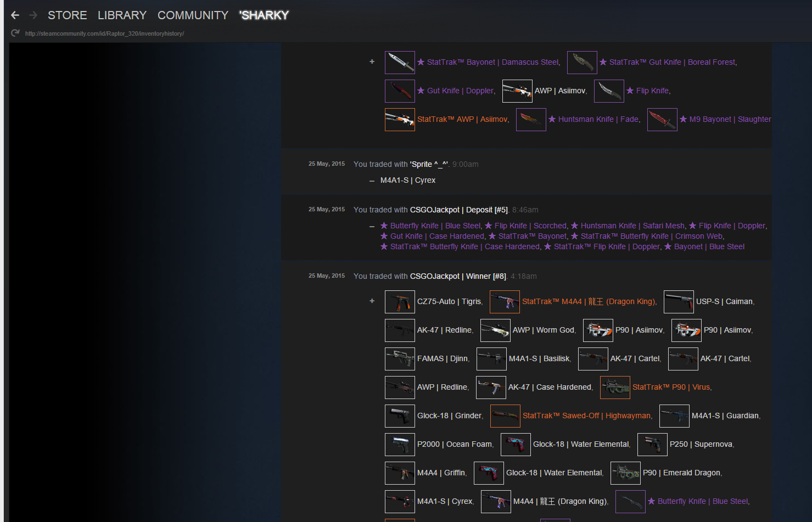Open FAMAS Djinn item image
Viewport: 812px width, 522px height.
(400, 359)
